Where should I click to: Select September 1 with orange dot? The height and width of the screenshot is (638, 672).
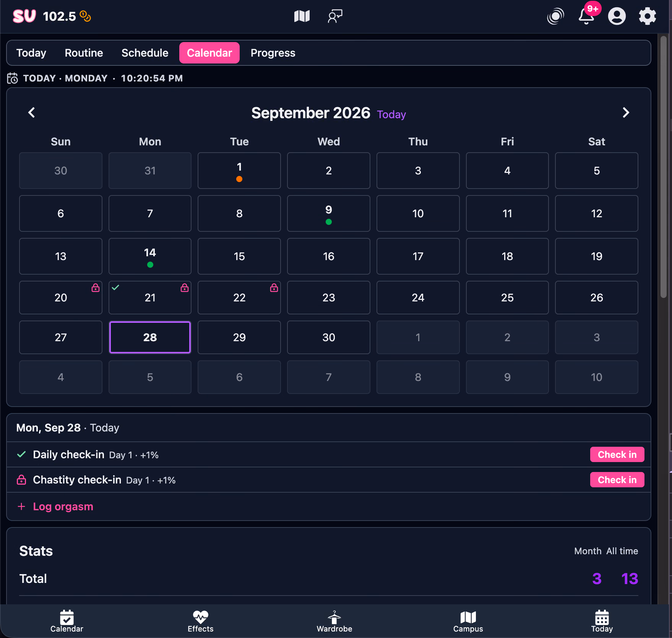pyautogui.click(x=239, y=171)
